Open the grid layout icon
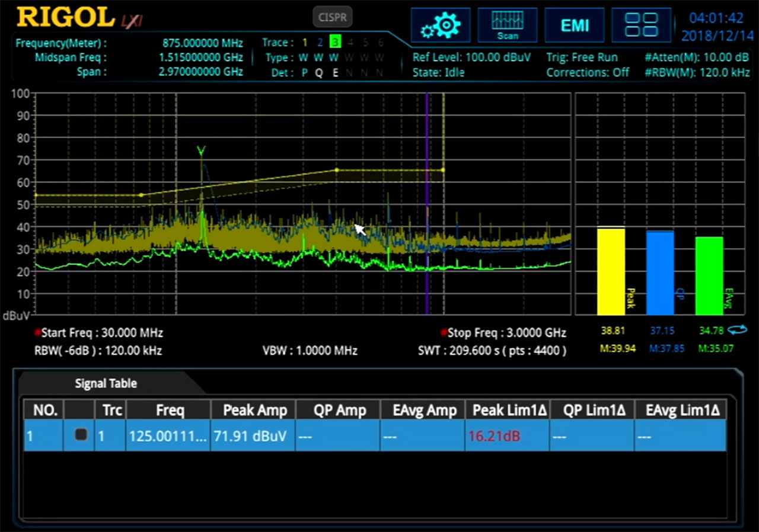759x532 pixels. point(641,24)
